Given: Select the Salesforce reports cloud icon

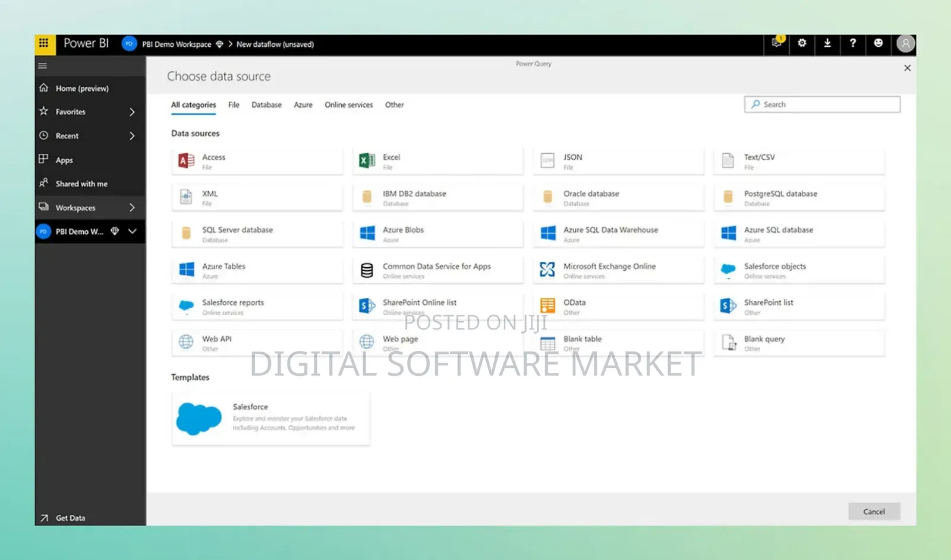Looking at the screenshot, I should [x=187, y=306].
